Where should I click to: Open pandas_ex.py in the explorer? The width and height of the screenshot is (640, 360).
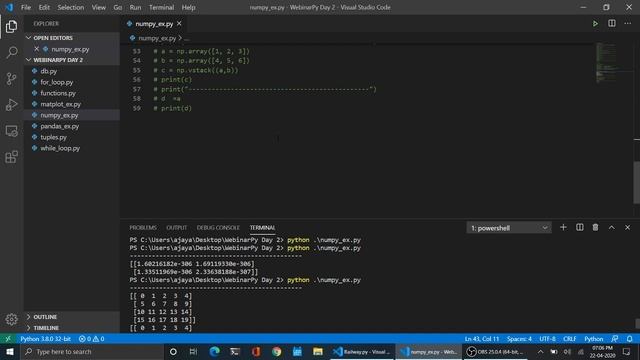coord(71,126)
